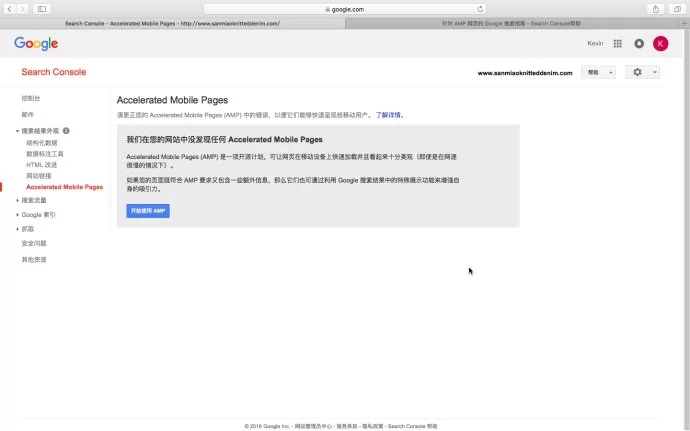Click the Google logo
This screenshot has height=431, width=690.
tap(36, 44)
